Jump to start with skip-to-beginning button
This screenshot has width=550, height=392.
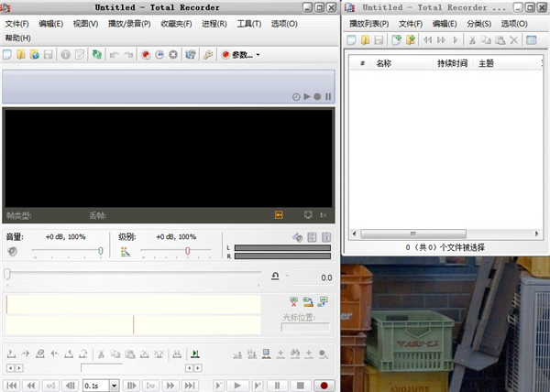pos(12,386)
